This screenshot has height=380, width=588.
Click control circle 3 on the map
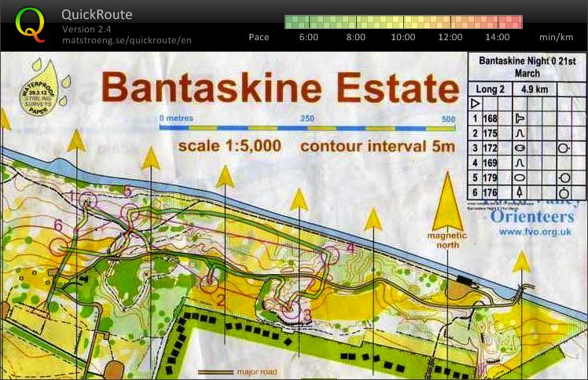[x=292, y=310]
